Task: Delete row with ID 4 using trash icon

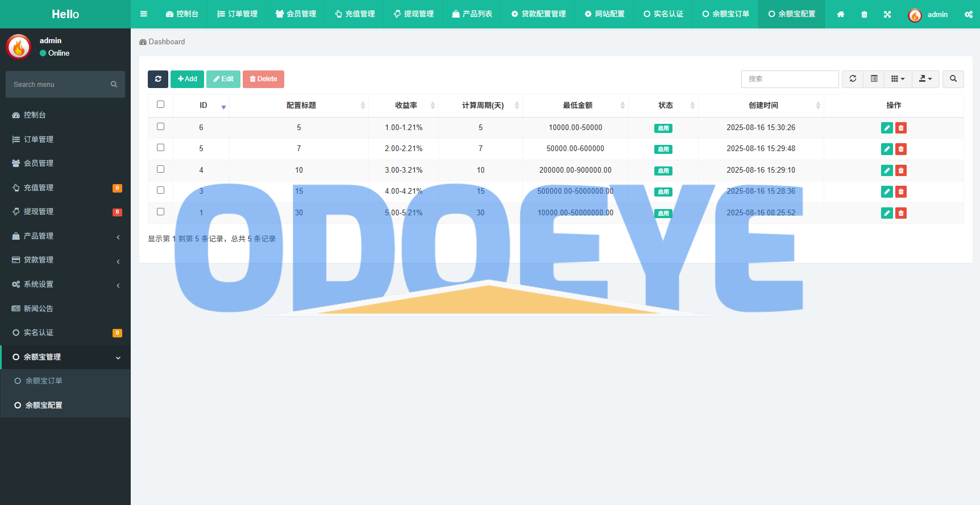Action: 901,170
